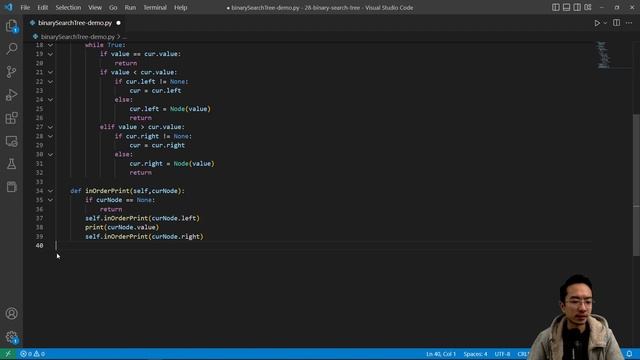Toggle primary side bar layout icon
The image size is (640, 360).
pyautogui.click(x=556, y=7)
